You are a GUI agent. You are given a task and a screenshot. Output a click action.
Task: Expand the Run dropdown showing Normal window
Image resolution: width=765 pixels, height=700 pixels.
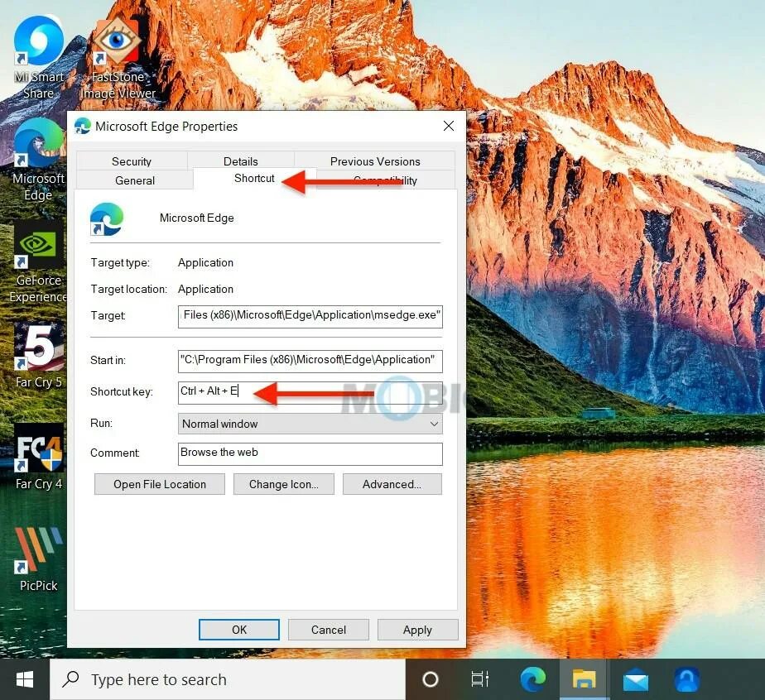click(310, 424)
